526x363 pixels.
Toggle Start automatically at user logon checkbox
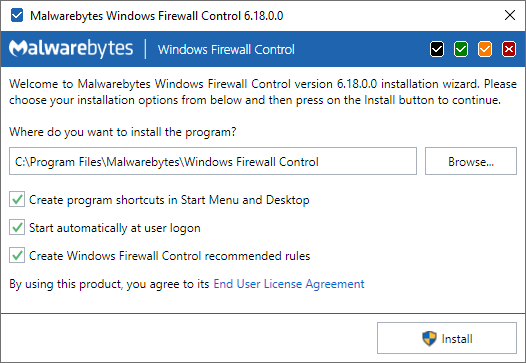pos(17,228)
